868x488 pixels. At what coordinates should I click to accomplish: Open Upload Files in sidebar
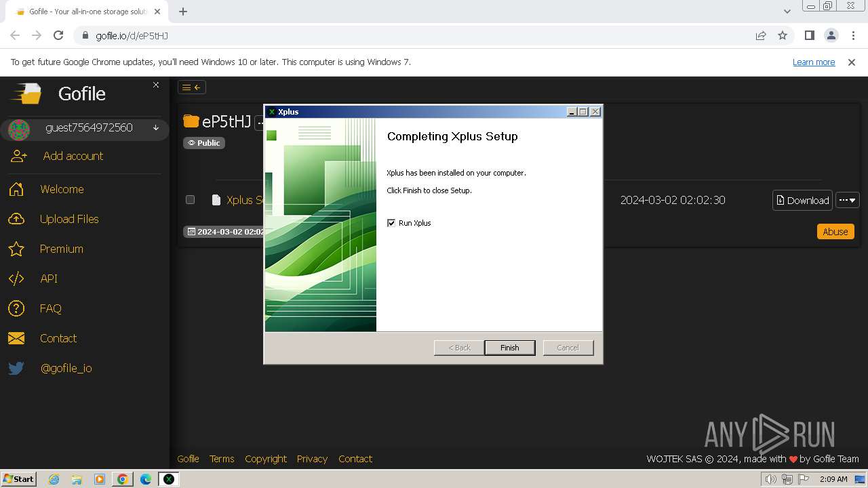pos(69,219)
